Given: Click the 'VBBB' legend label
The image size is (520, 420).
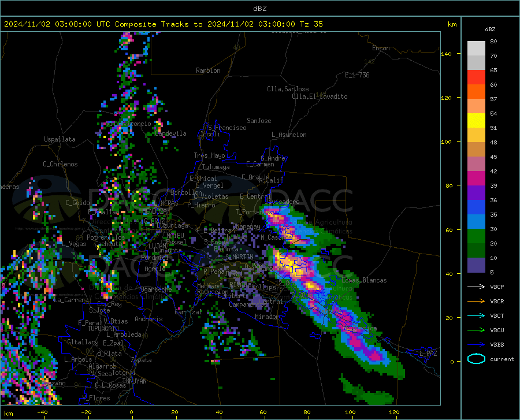Looking at the screenshot, I should coord(497,345).
